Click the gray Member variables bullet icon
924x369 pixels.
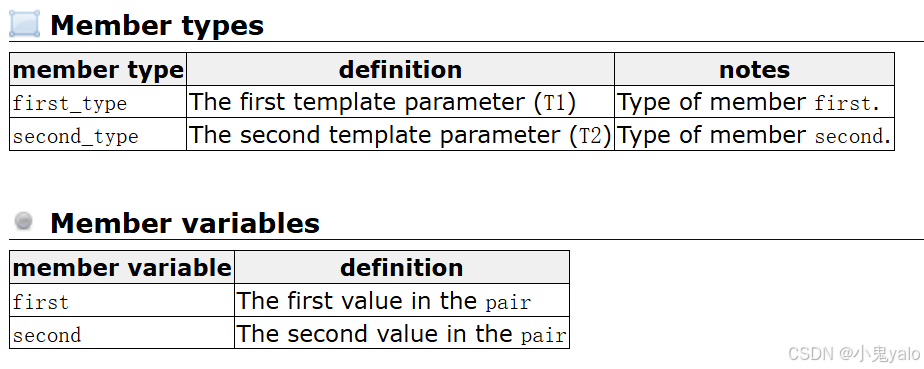[24, 221]
